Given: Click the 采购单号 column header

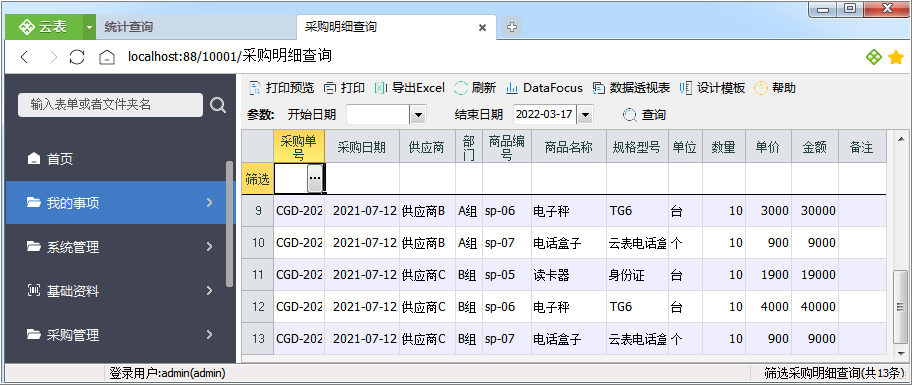Looking at the screenshot, I should tap(298, 147).
